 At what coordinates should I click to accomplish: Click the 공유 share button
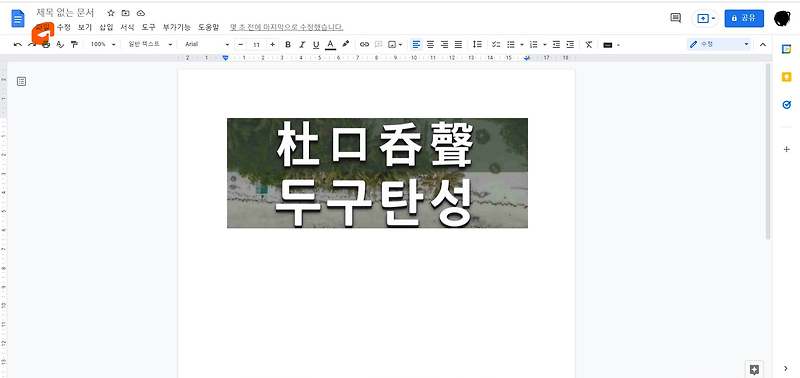[x=744, y=18]
